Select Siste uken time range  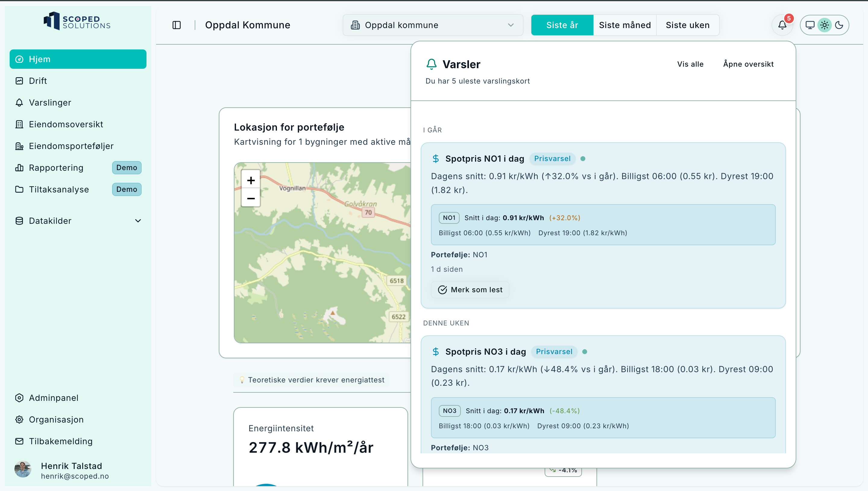tap(687, 25)
